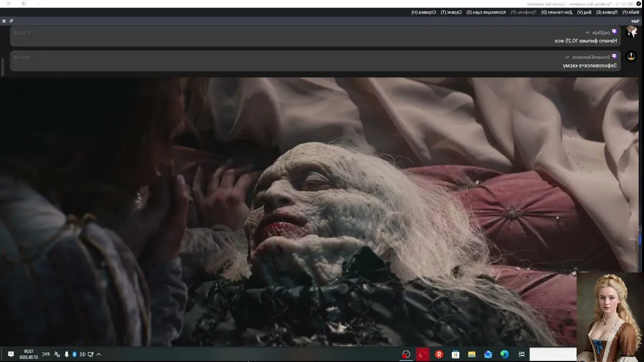This screenshot has height=362, width=644.
Task: Open the Правка (E) menu
Action: [x=607, y=12]
